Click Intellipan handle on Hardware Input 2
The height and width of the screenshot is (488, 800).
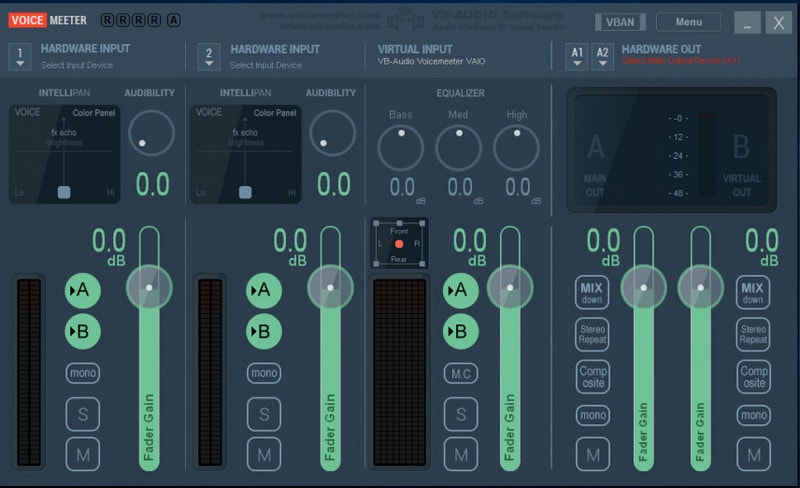[x=245, y=192]
